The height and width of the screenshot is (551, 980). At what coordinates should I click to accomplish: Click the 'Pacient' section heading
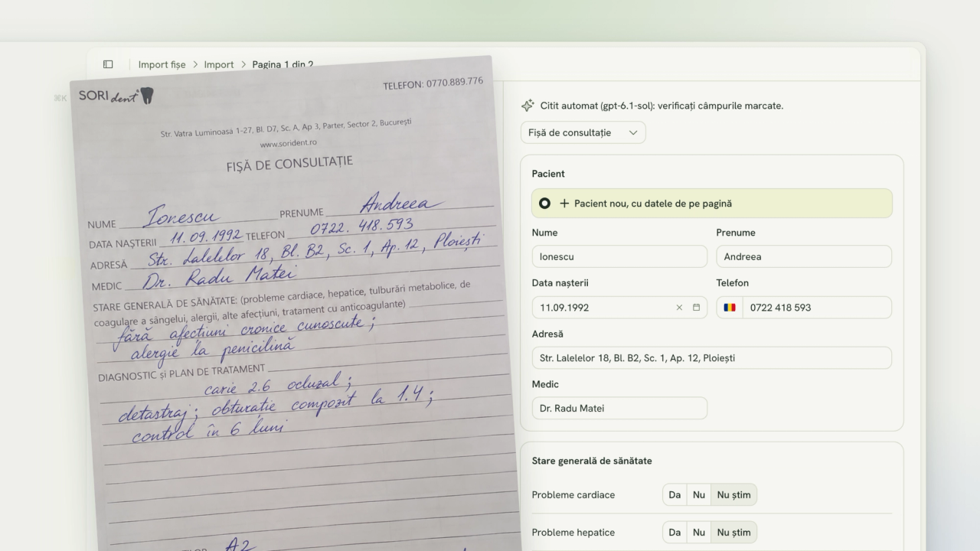pyautogui.click(x=548, y=174)
